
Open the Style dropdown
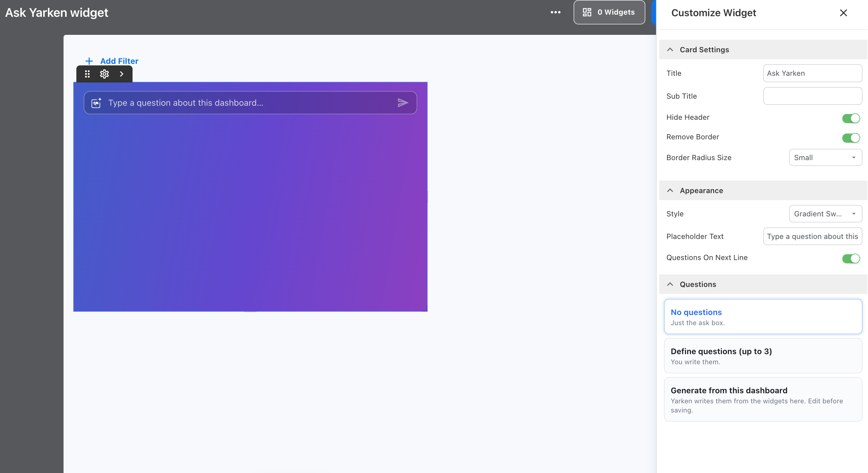(826, 214)
